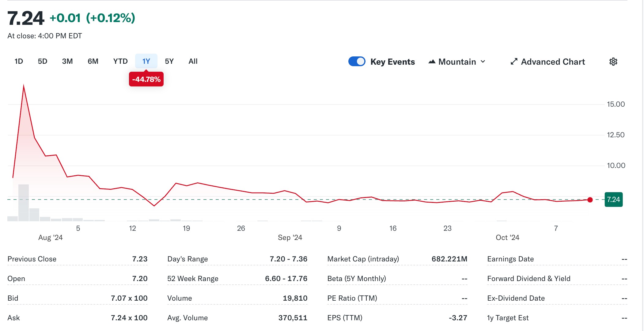Click the active 1Y range tab
Screen dimensions: 644x331
[146, 61]
